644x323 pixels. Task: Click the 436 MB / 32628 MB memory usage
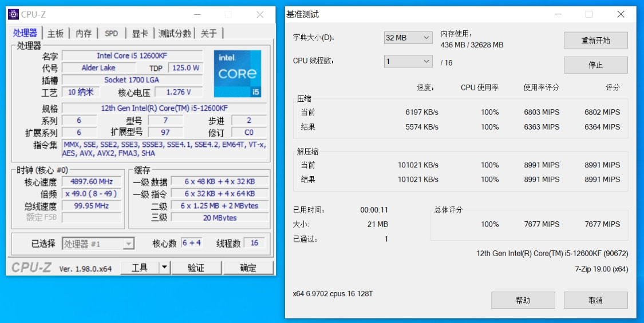coord(472,45)
